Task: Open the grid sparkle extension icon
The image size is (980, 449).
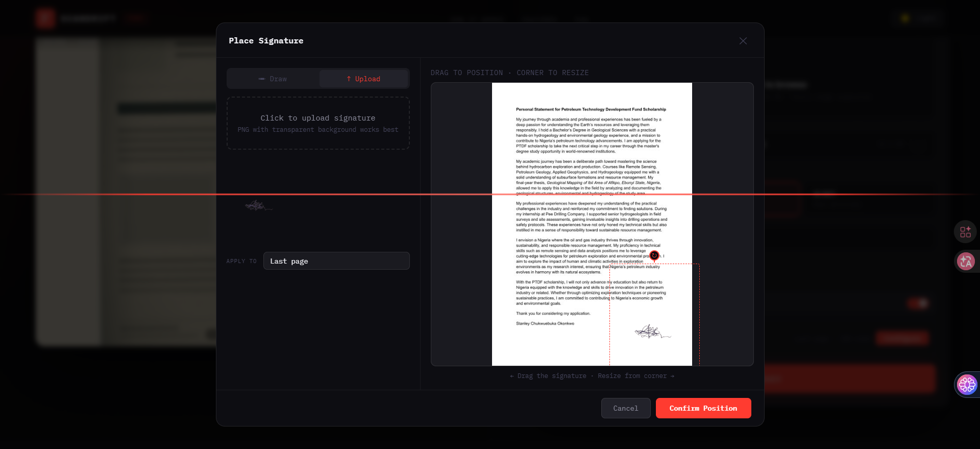Action: (x=965, y=232)
